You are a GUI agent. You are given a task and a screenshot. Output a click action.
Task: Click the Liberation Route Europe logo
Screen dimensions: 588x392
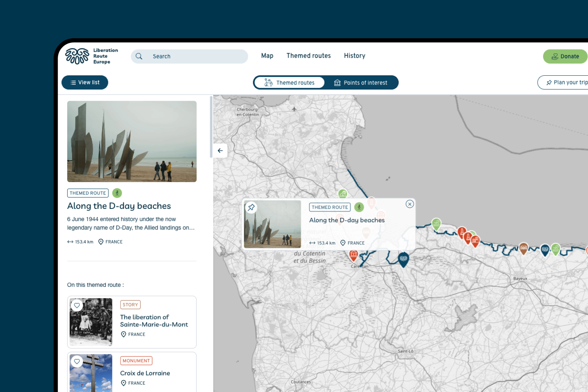click(x=92, y=56)
